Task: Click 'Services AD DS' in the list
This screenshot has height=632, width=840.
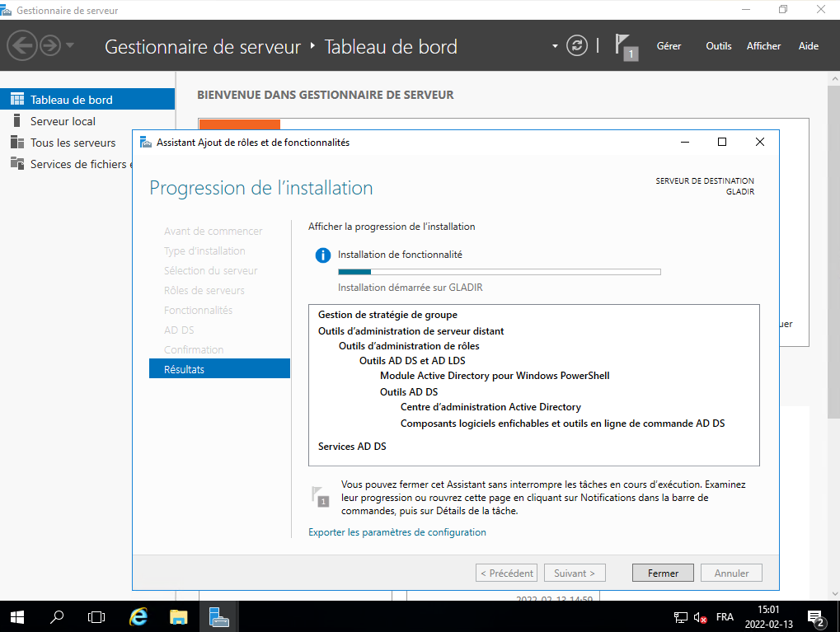Action: click(x=352, y=446)
